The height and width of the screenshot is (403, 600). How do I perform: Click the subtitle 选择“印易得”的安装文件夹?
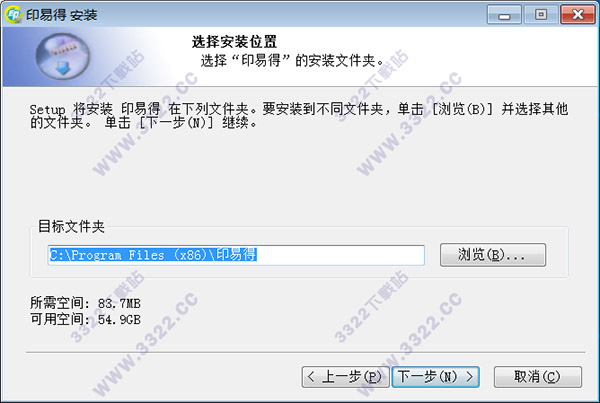coord(292,60)
